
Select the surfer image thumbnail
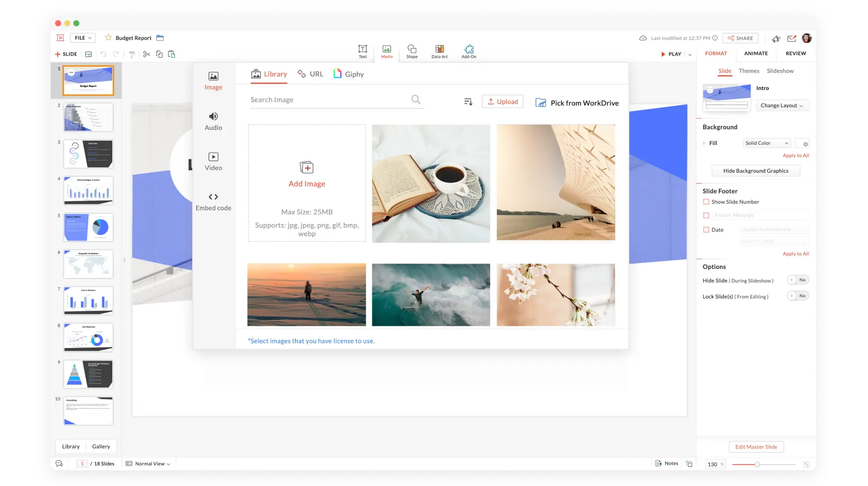tap(431, 295)
